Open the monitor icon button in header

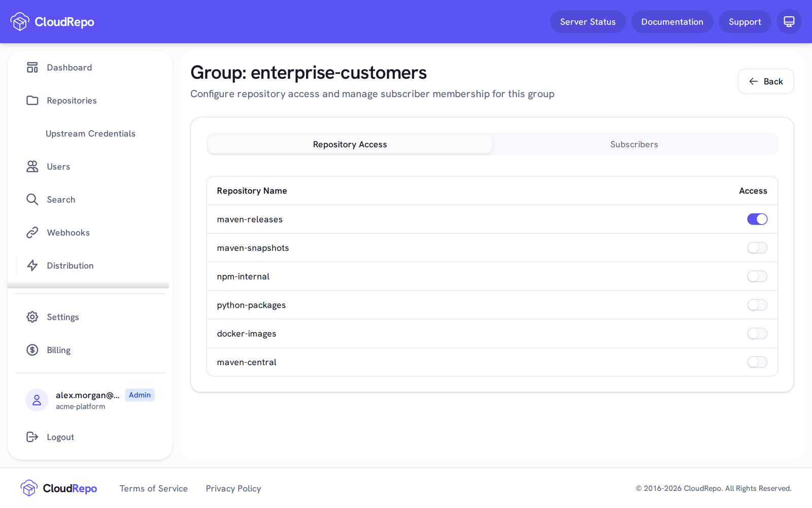coord(789,22)
